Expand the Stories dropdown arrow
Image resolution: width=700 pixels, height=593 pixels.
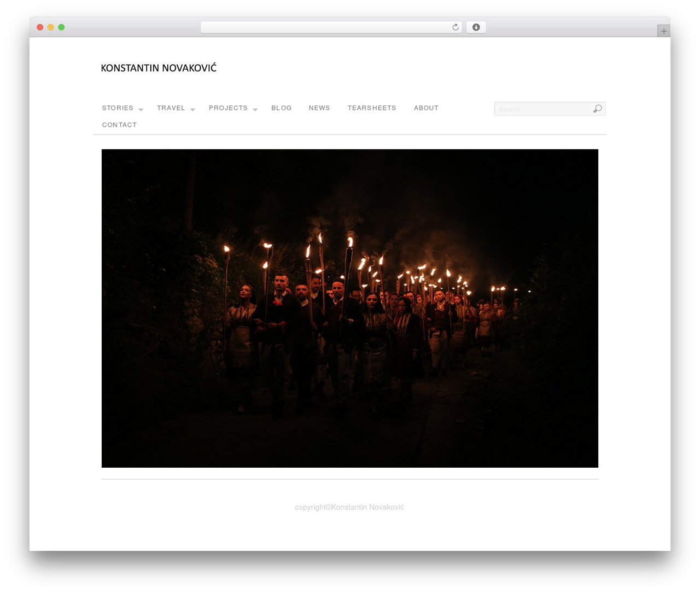coord(141,109)
